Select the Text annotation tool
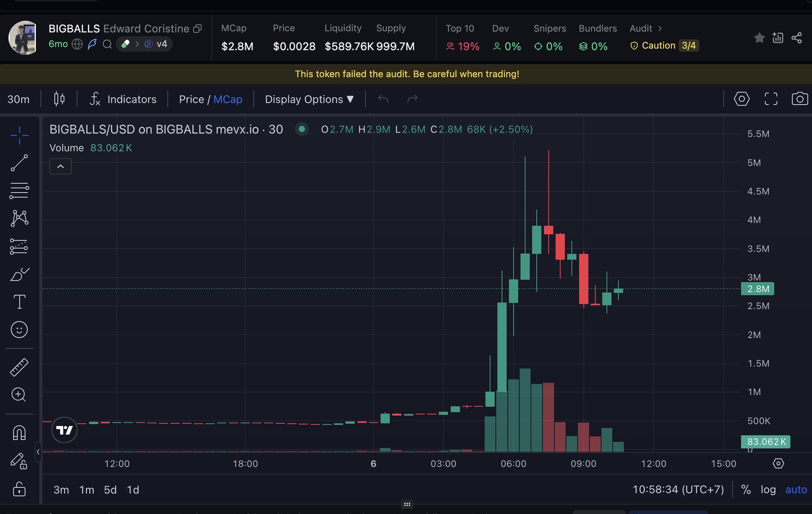 coord(19,302)
